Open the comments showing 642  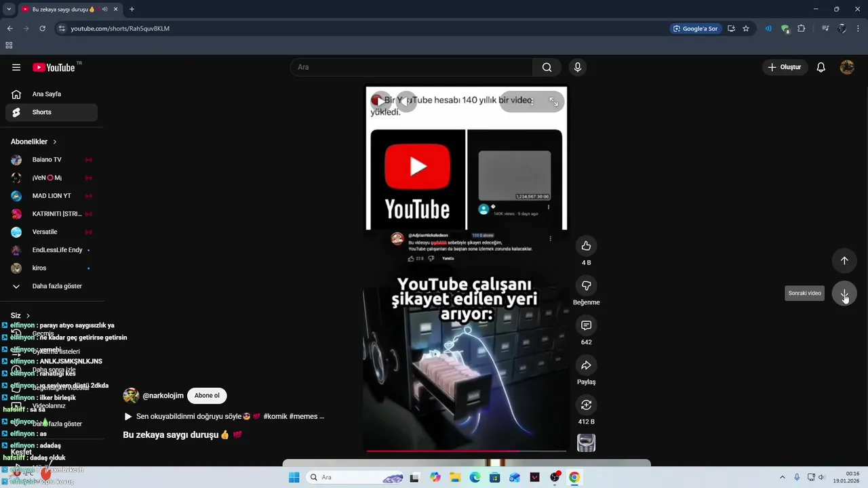point(586,325)
